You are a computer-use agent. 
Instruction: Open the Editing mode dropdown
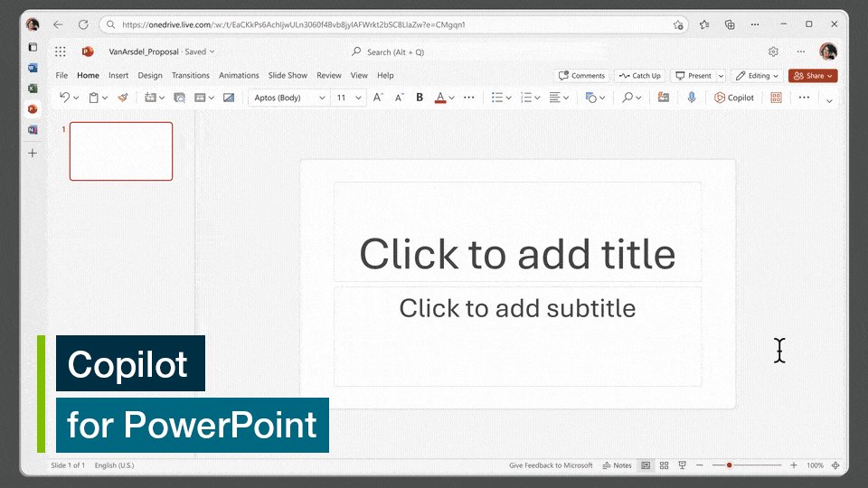758,76
